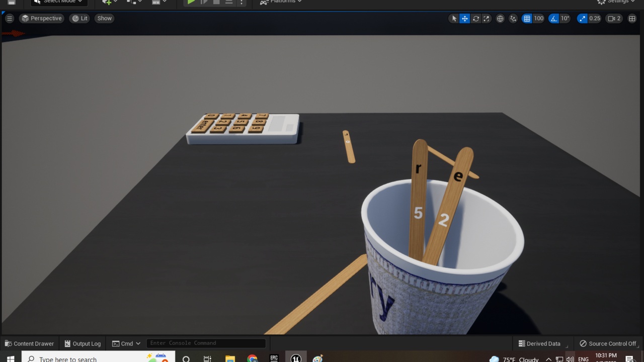Toggle world/local coordinate system globe
644x362 pixels.
coord(500,19)
